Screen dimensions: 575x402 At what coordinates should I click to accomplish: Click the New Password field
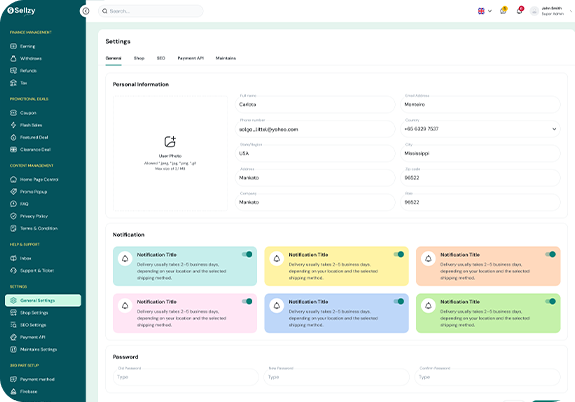[x=337, y=377]
